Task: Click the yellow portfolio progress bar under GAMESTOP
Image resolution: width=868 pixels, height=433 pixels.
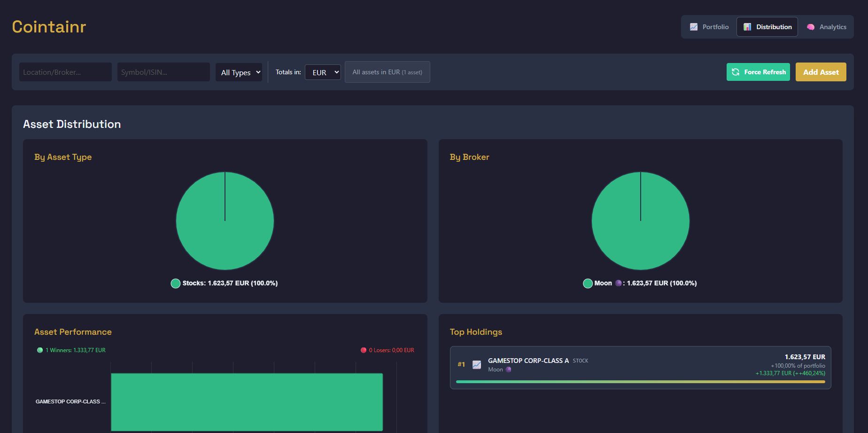Action: coord(640,381)
